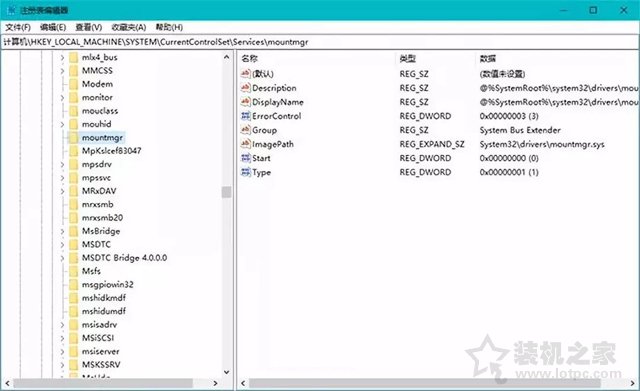Click the MpKslcef83047 folder icon
This screenshot has width=640, height=391.
[73, 151]
